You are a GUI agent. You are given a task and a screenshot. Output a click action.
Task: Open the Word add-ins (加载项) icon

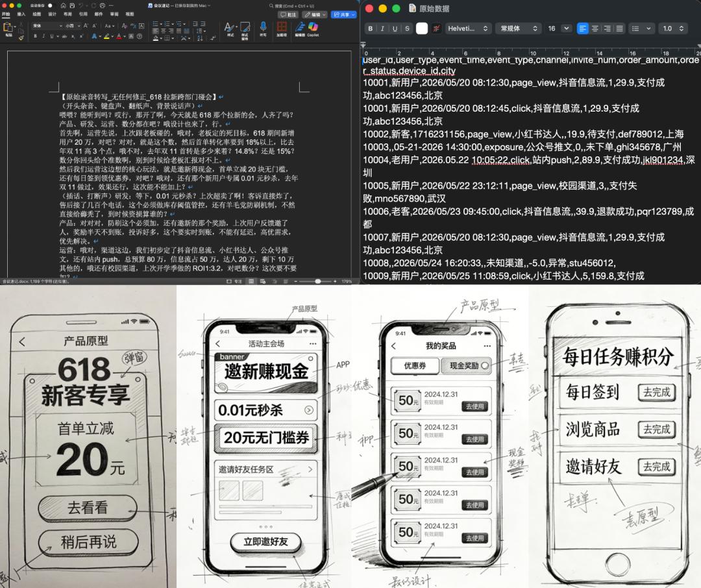coord(282,27)
